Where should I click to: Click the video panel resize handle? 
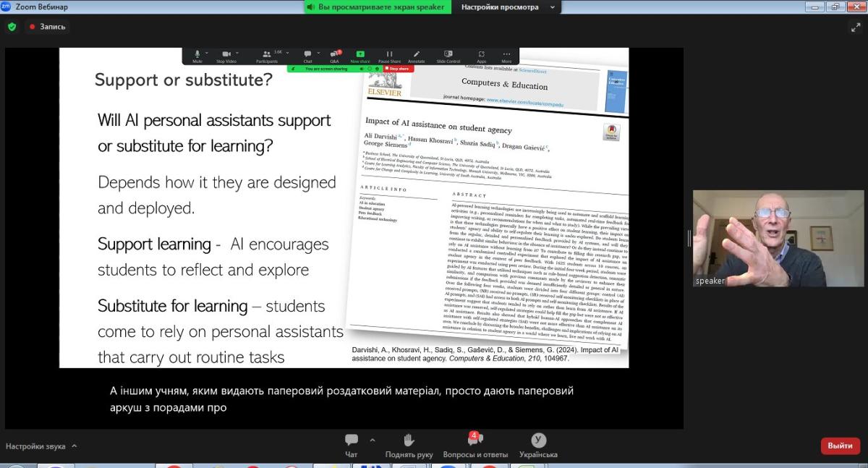pos(689,239)
